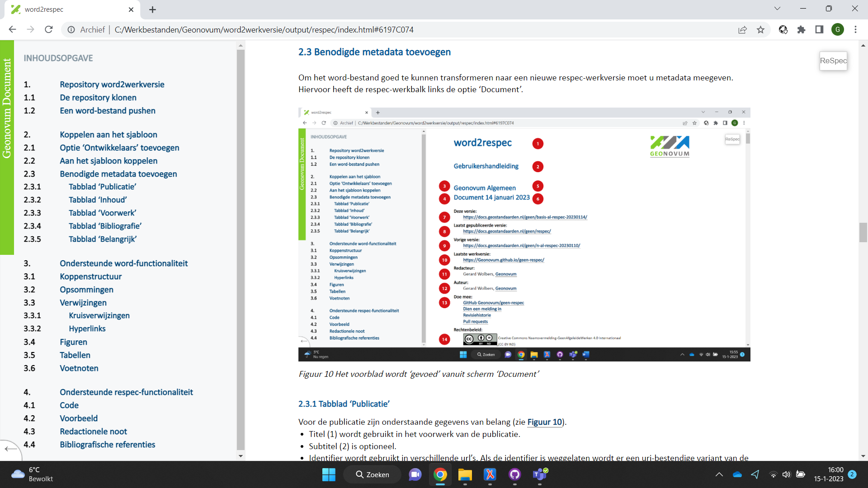Jump to 'Ondersteunde respec-functionaliteit'
Viewport: 868px width, 488px height.
pyautogui.click(x=126, y=392)
